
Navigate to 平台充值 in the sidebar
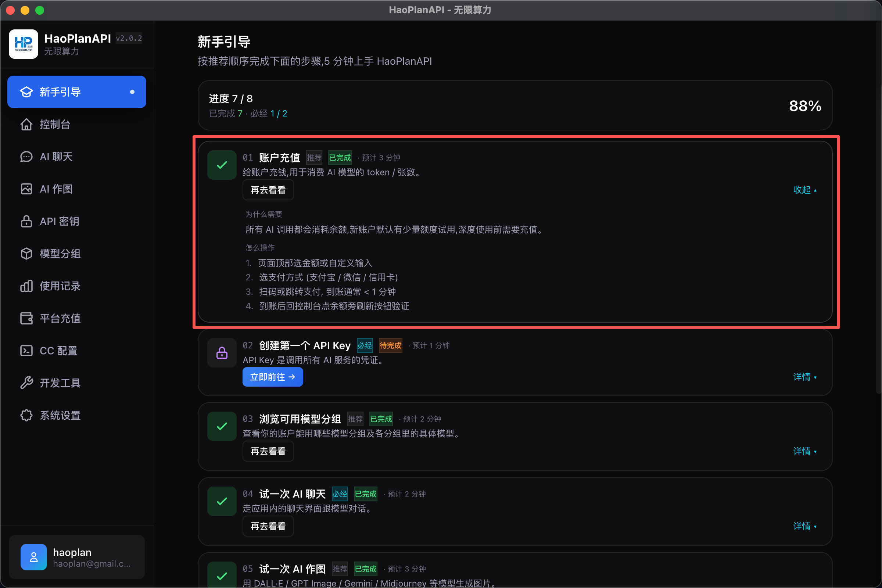77,318
